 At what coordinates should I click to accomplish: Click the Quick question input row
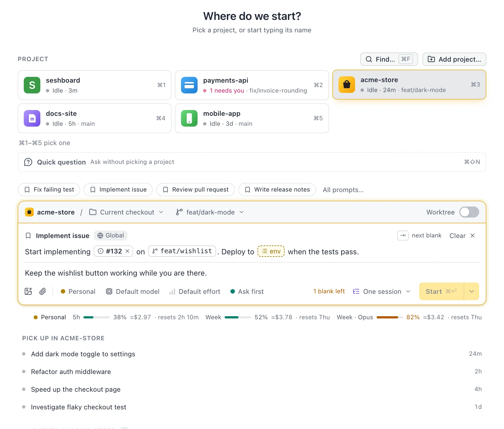click(x=252, y=162)
